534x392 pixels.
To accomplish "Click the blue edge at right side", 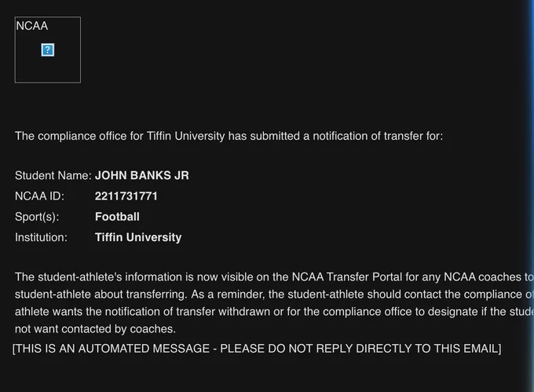I will click(530, 196).
